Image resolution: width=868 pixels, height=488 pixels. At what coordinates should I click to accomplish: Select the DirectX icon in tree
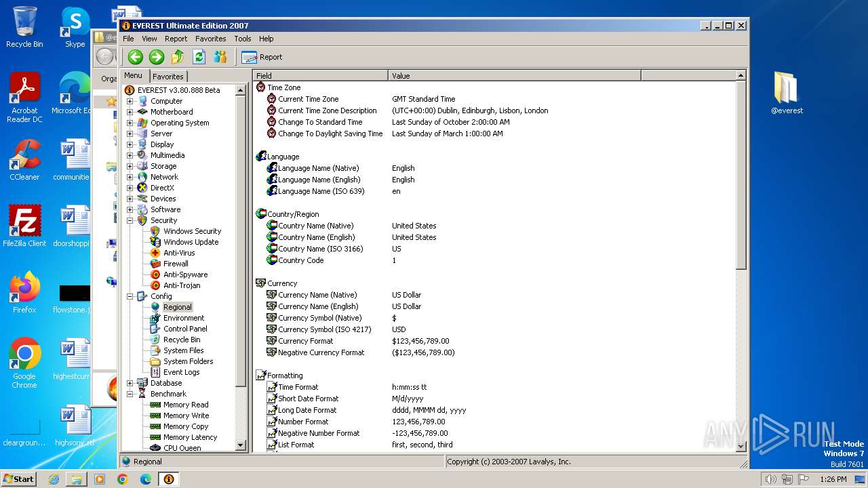142,188
